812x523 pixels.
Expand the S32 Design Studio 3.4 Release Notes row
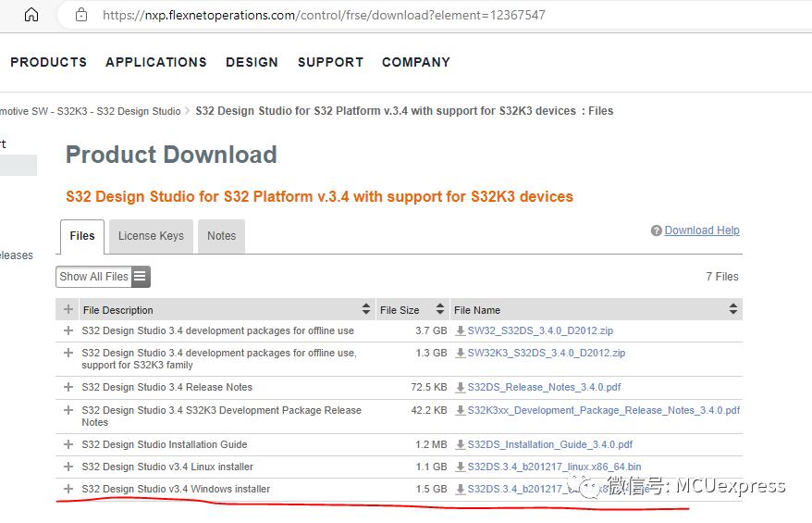tap(68, 387)
